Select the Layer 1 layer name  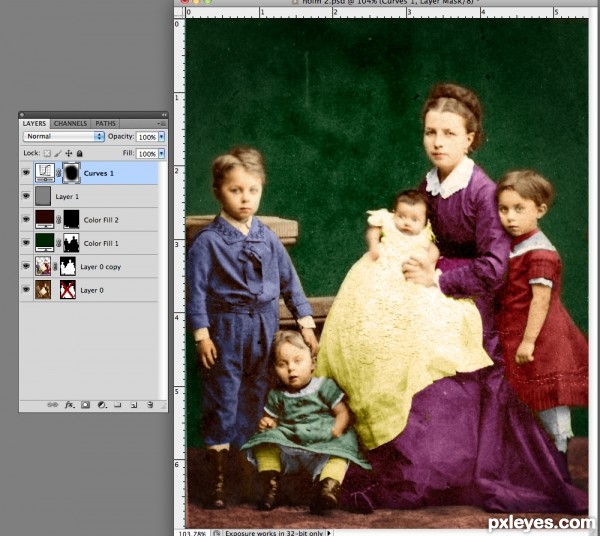tap(67, 197)
